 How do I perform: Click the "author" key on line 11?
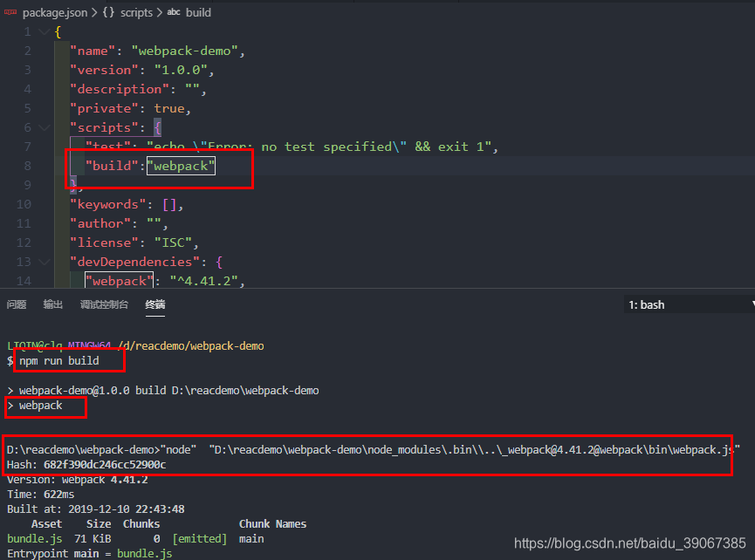tap(100, 223)
